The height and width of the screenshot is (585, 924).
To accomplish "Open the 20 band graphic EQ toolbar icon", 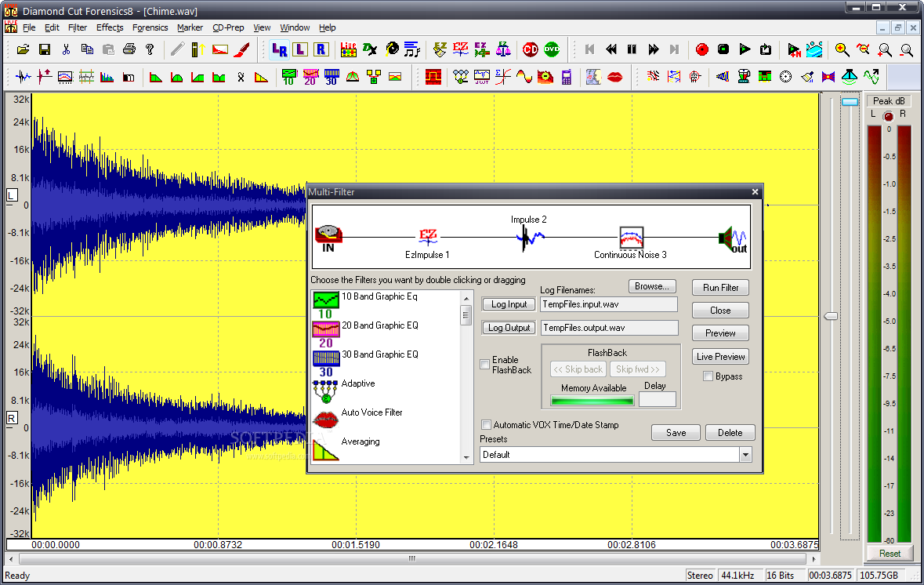I will pos(310,77).
